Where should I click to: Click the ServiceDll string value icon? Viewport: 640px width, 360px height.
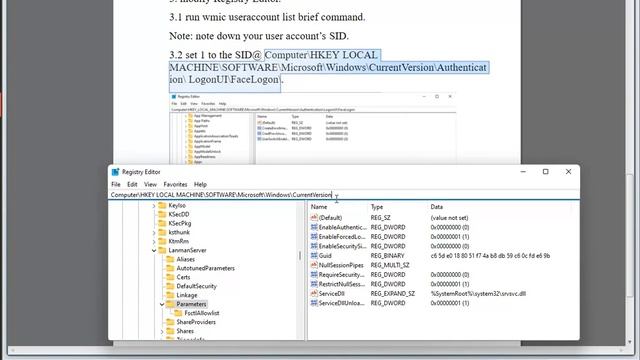click(314, 293)
